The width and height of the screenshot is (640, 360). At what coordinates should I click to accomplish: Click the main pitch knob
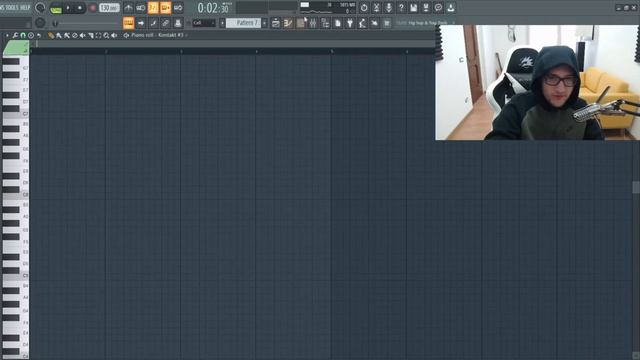[40, 23]
